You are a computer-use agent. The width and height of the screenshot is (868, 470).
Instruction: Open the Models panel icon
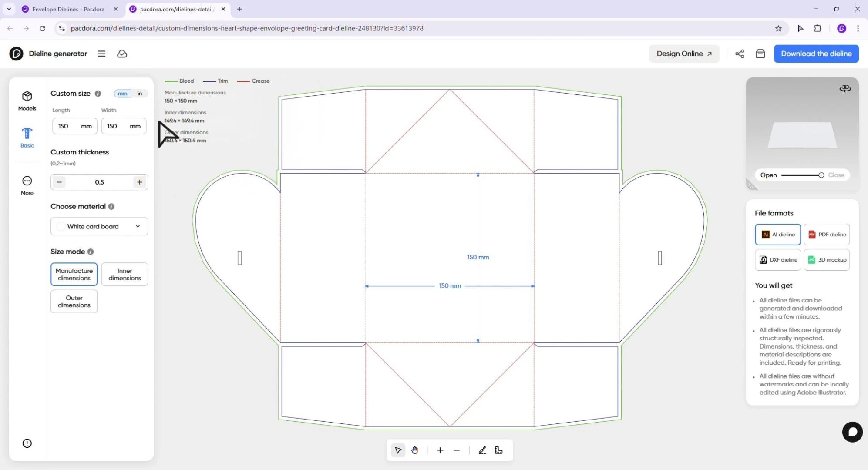pos(27,96)
